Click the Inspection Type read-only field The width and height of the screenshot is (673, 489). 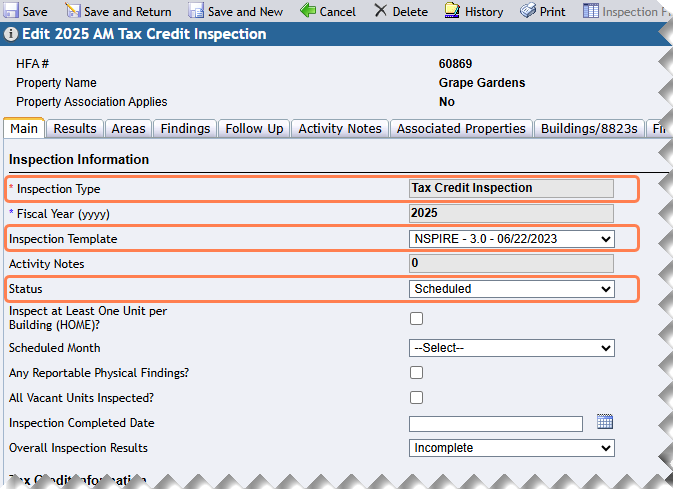tap(511, 188)
